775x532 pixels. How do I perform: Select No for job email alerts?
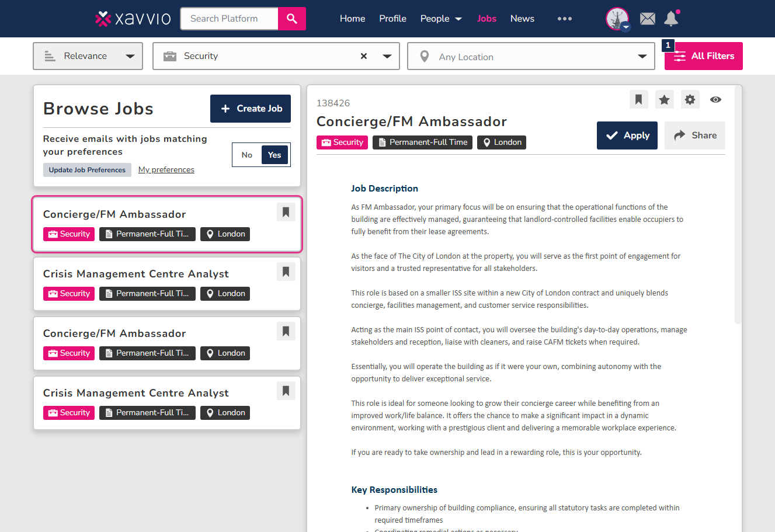247,155
